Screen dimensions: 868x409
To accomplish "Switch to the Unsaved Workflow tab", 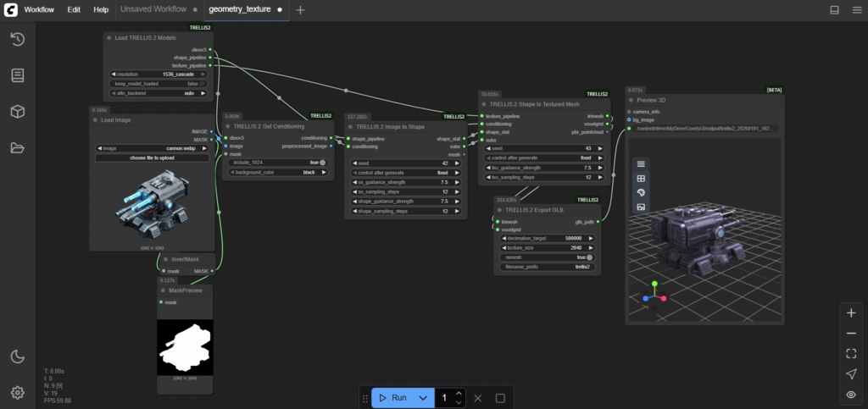I will (x=153, y=9).
